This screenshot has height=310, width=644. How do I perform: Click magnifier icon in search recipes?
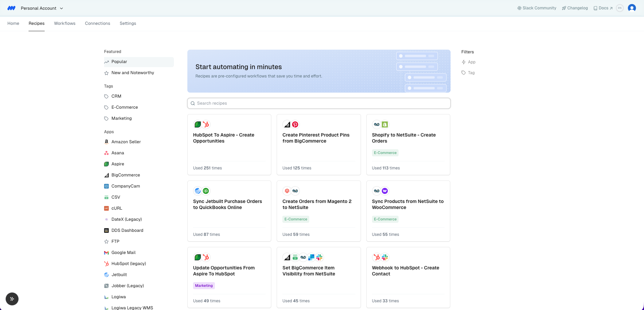pyautogui.click(x=193, y=103)
